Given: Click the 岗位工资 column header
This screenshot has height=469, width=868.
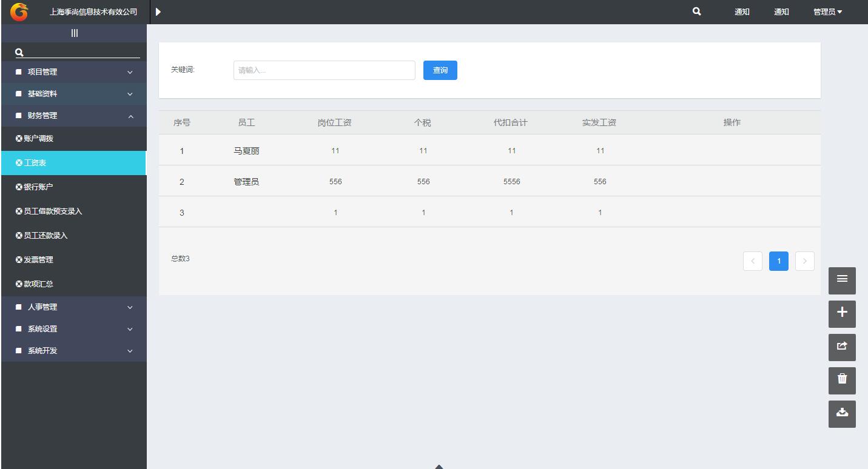Looking at the screenshot, I should (335, 122).
